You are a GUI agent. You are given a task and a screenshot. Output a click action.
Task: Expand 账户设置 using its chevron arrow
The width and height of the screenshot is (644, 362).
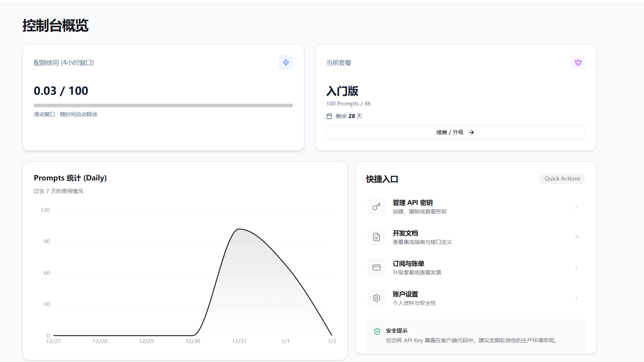click(577, 298)
